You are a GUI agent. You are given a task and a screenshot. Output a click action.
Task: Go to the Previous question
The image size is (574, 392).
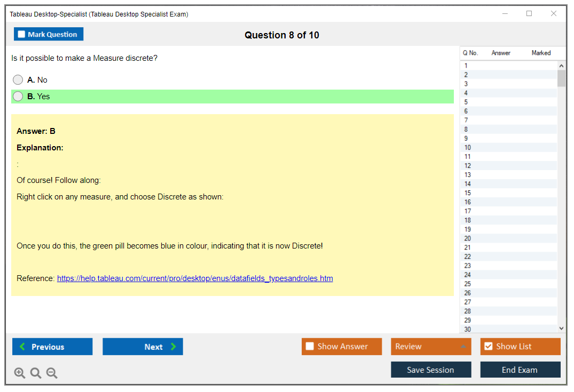tap(52, 347)
